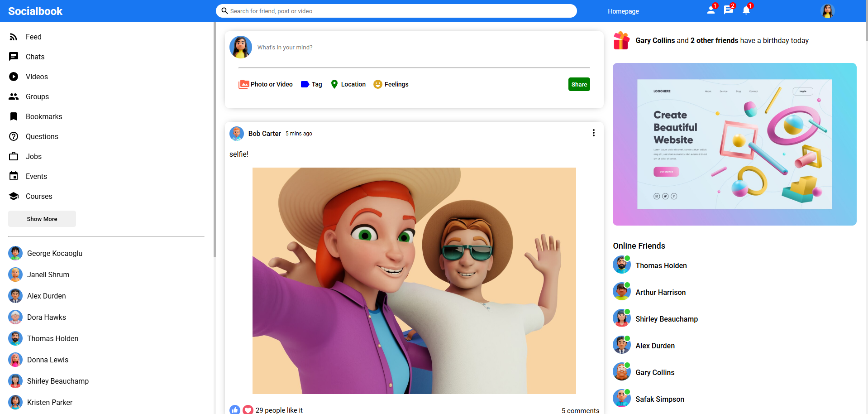Open the Bookmarks section

tap(44, 116)
